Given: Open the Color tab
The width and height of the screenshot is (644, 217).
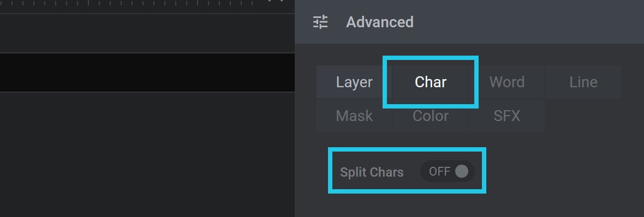Looking at the screenshot, I should pyautogui.click(x=431, y=116).
